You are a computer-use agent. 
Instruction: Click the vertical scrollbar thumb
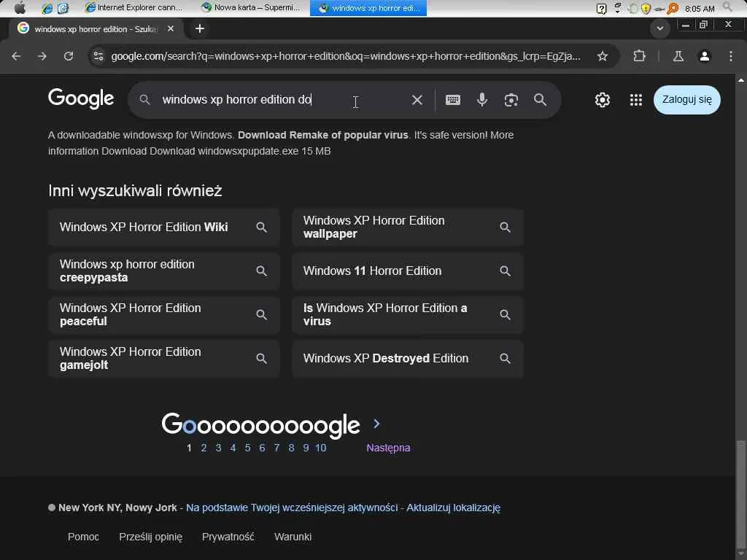pyautogui.click(x=741, y=496)
